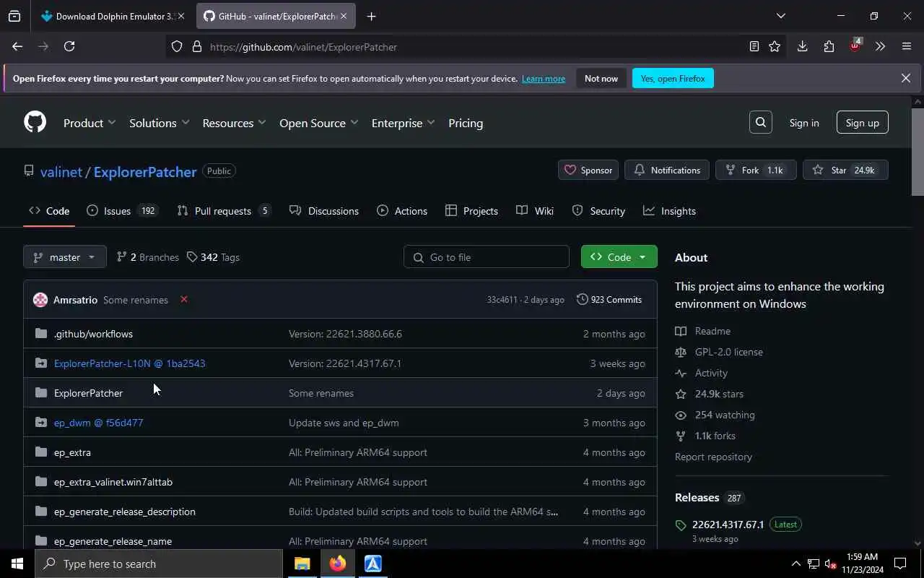The width and height of the screenshot is (924, 578).
Task: Dismiss the Open Firefox notification bar
Action: point(906,78)
